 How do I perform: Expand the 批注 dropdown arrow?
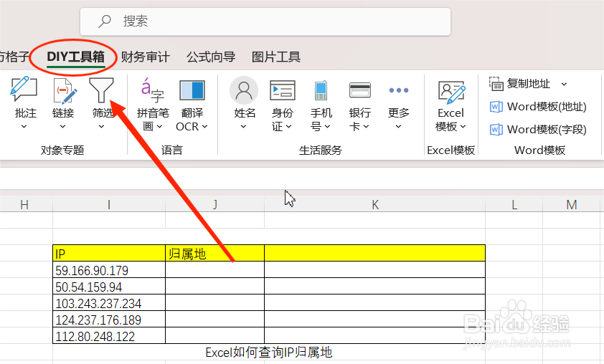pos(24,127)
